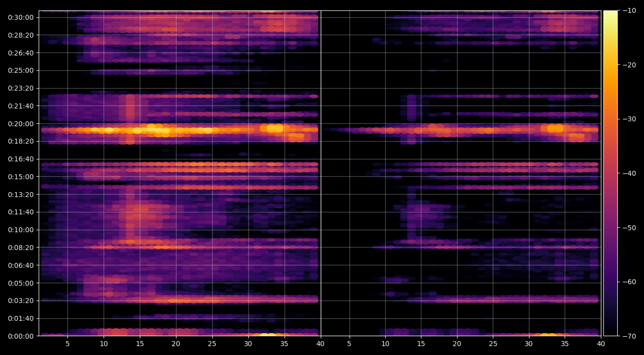Click x-axis label 25 under right heatmap
This screenshot has height=355, width=644.
[493, 344]
